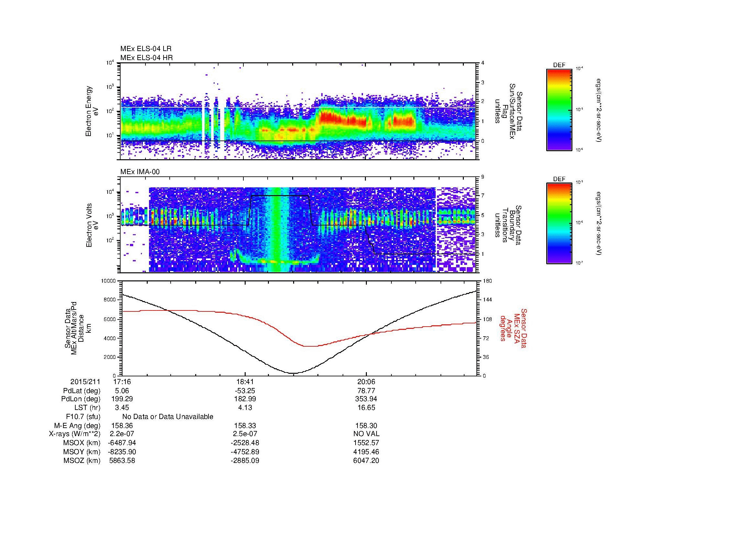This screenshot has height=534, width=756.
Task: Click the PdLon value '199.29'
Action: click(x=122, y=399)
